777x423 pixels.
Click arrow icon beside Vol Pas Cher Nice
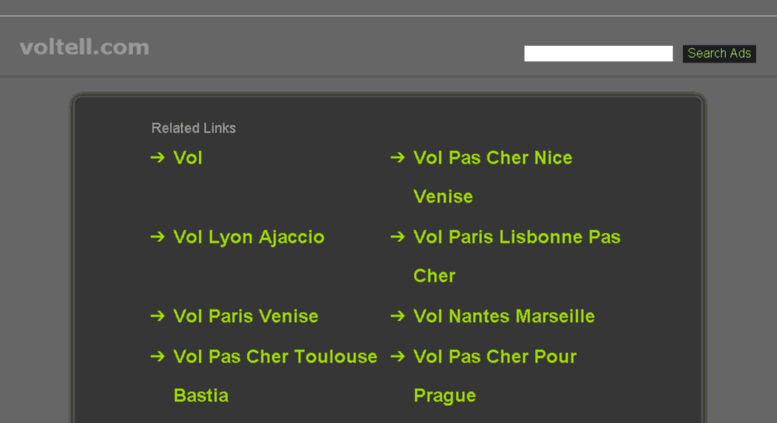tap(397, 157)
